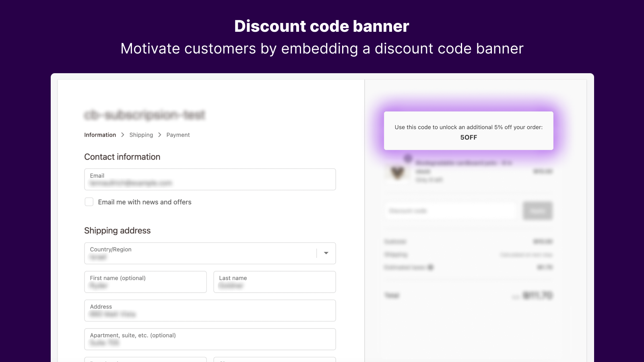The width and height of the screenshot is (644, 362).
Task: Select the Information breadcrumb step
Action: (100, 135)
